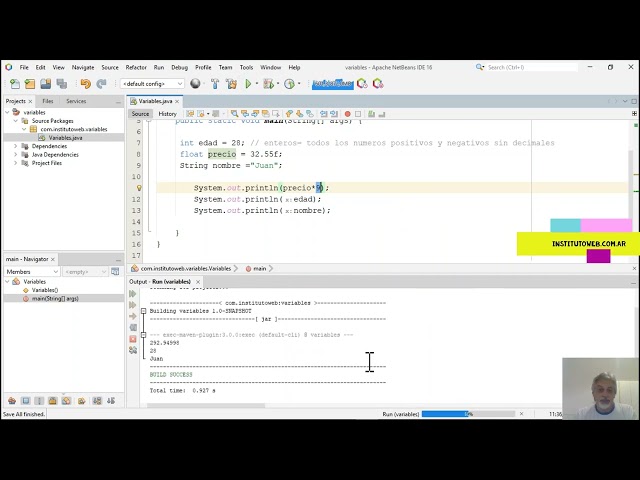Click the search magnifier icon in title bar
640x480 pixels.
coord(480,67)
